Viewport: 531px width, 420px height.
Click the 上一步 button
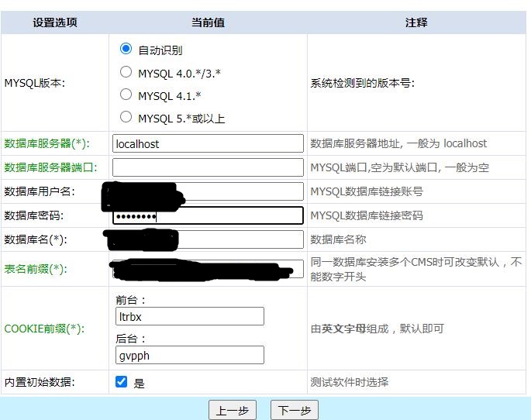[x=233, y=410]
